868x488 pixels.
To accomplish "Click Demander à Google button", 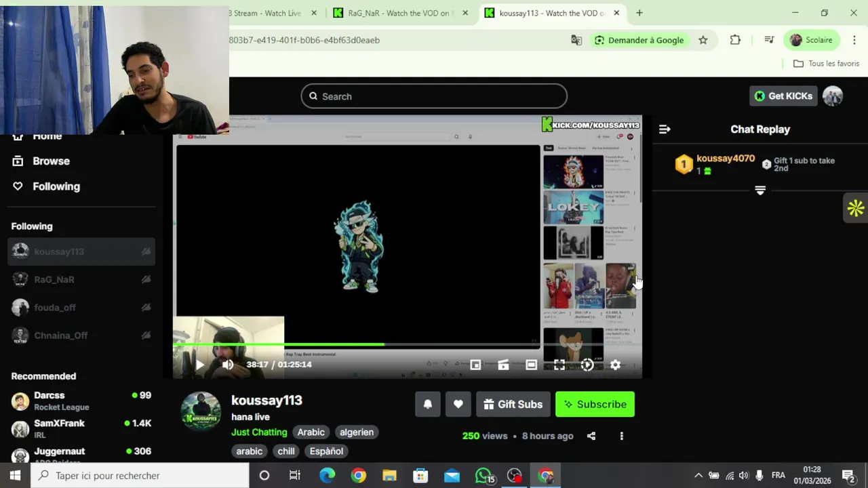I will tap(639, 40).
